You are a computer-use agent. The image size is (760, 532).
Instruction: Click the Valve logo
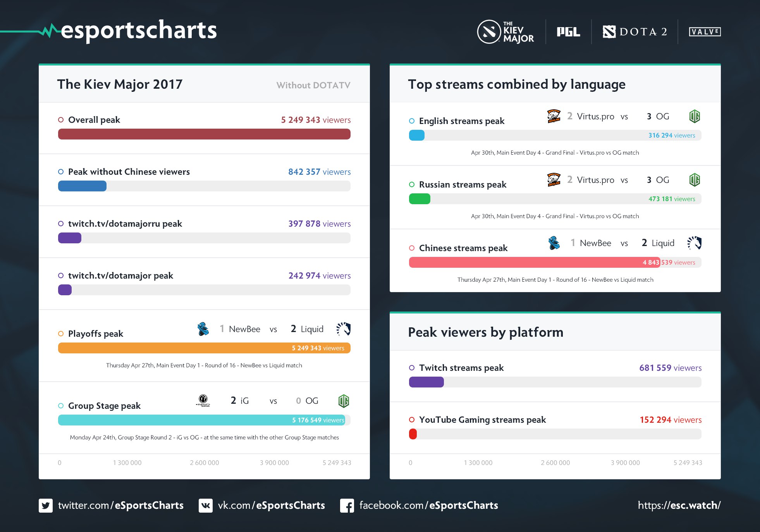[705, 32]
